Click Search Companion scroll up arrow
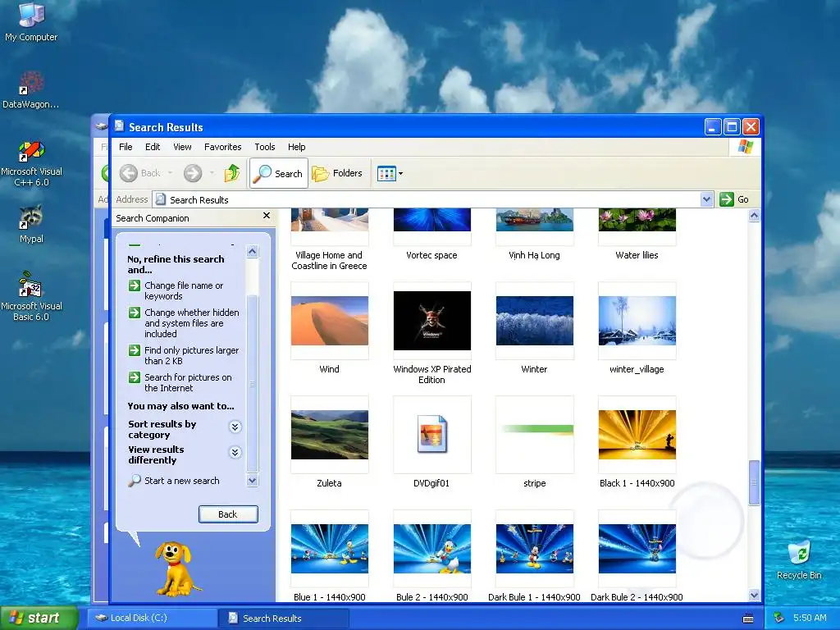This screenshot has height=630, width=840. pyautogui.click(x=253, y=251)
